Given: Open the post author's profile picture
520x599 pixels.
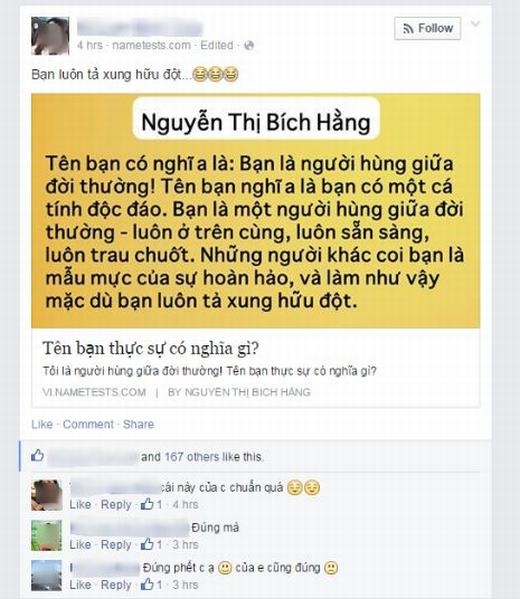Looking at the screenshot, I should [50, 36].
